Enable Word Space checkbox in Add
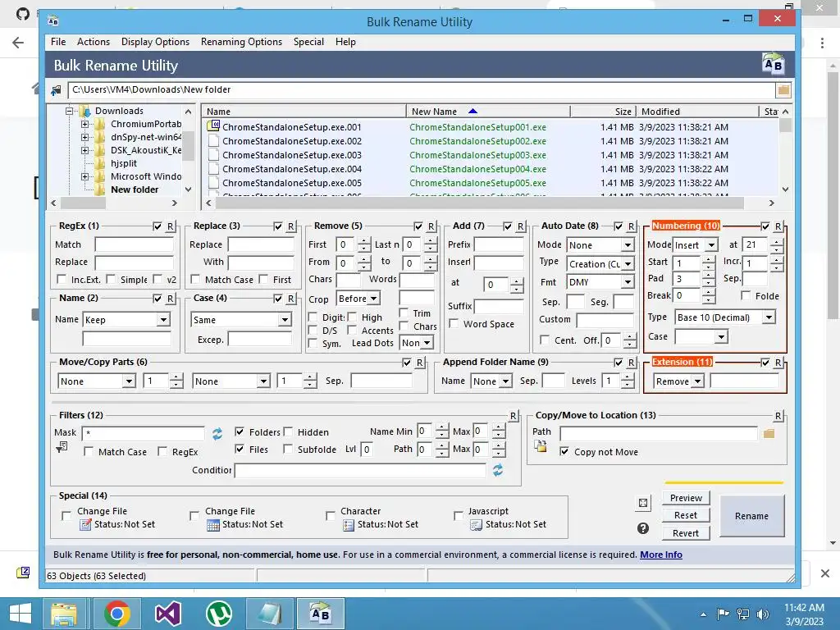Screen dimensions: 840x630 [x=454, y=323]
